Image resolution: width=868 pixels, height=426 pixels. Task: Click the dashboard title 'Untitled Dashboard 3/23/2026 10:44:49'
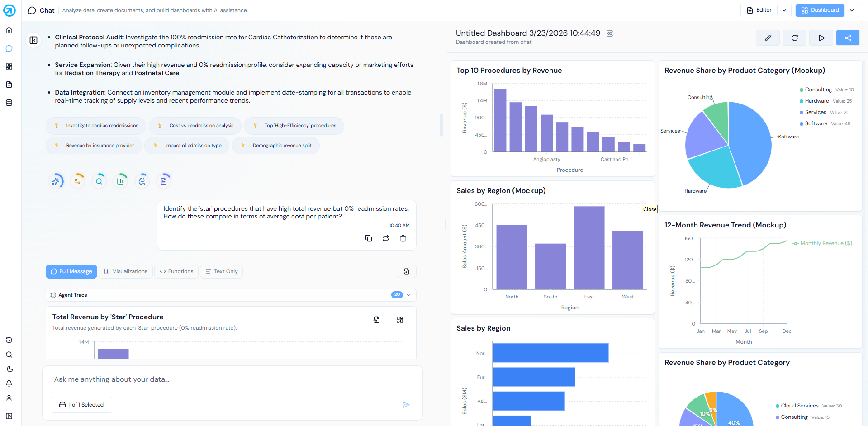click(528, 33)
